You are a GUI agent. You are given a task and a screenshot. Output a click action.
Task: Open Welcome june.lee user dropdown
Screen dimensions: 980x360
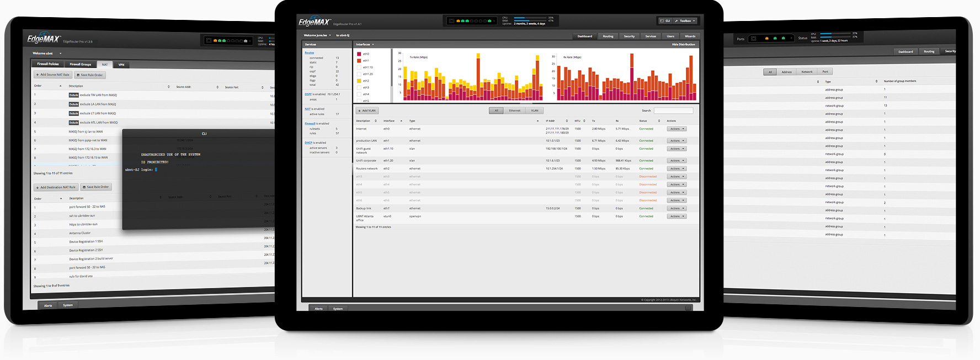click(317, 35)
